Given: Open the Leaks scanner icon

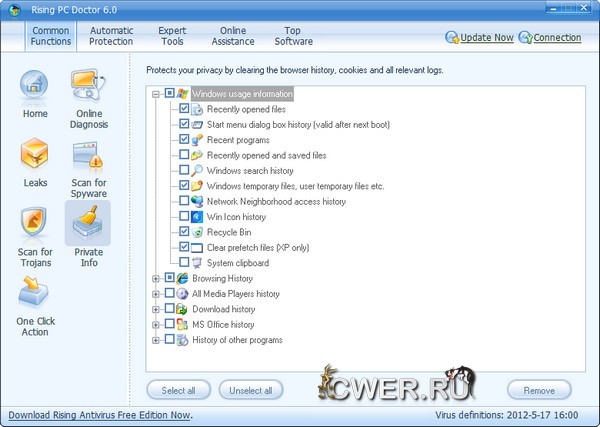Looking at the screenshot, I should click(35, 157).
